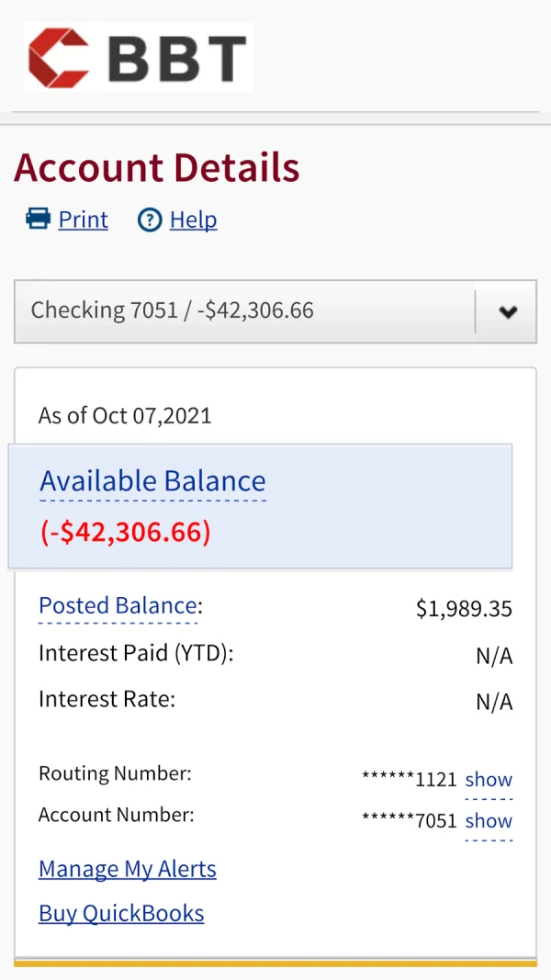
Task: Click the Available Balance link
Action: coord(152,481)
